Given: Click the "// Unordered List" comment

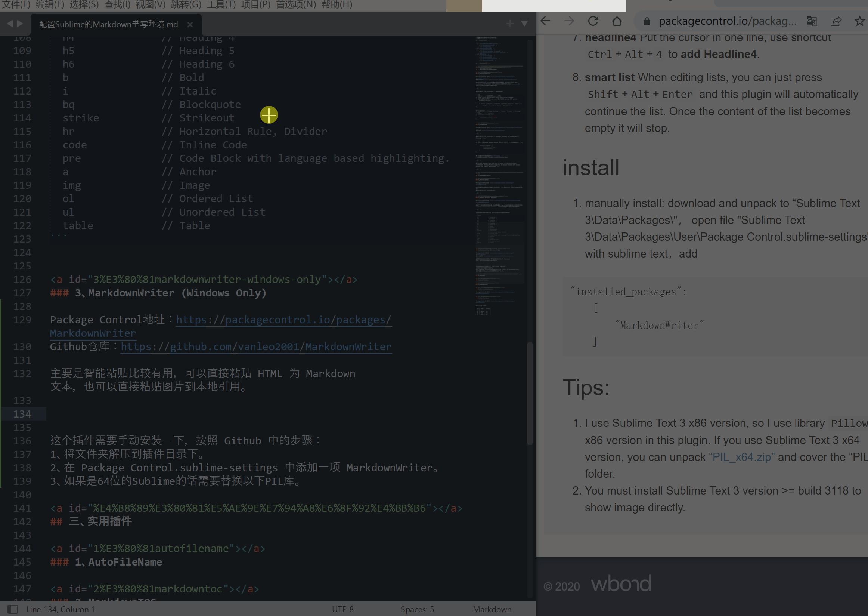Looking at the screenshot, I should pyautogui.click(x=213, y=212).
